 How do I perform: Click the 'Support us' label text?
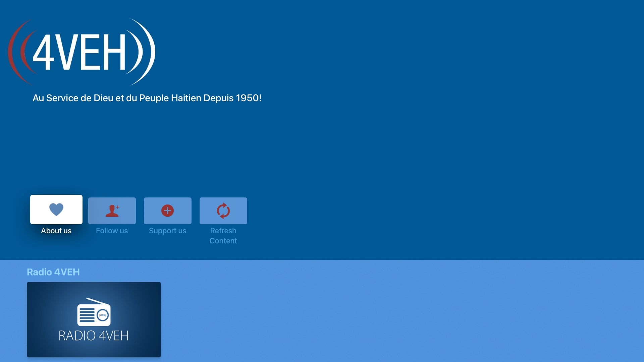coord(168,231)
